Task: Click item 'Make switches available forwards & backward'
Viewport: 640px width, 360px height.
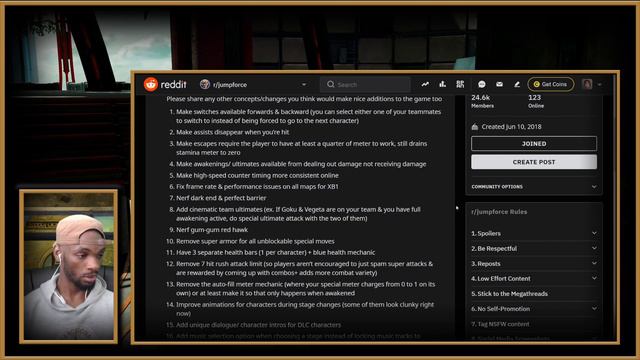Action: [309, 116]
